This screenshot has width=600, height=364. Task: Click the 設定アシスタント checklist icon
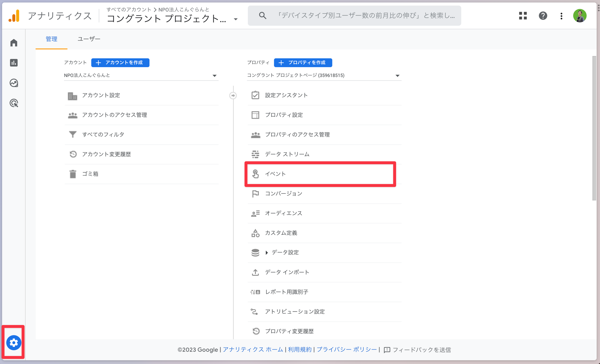pyautogui.click(x=255, y=95)
